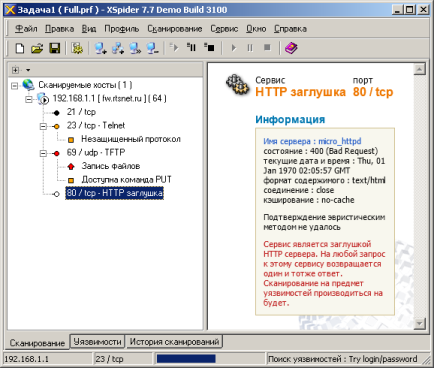Open a saved task file
This screenshot has height=368, width=434.
pyautogui.click(x=37, y=48)
